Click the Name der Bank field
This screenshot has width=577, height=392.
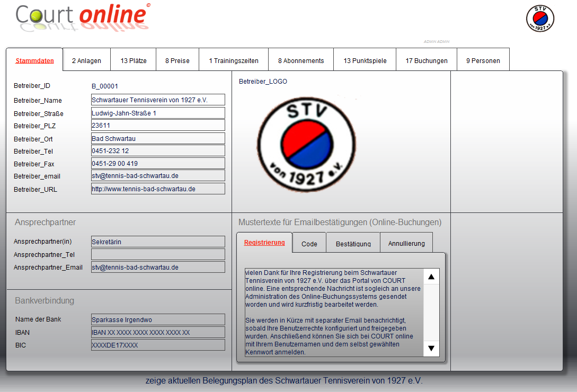tap(158, 319)
